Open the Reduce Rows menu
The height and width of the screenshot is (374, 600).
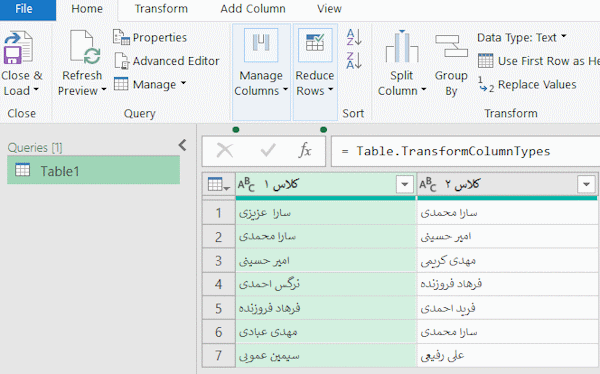(x=315, y=72)
